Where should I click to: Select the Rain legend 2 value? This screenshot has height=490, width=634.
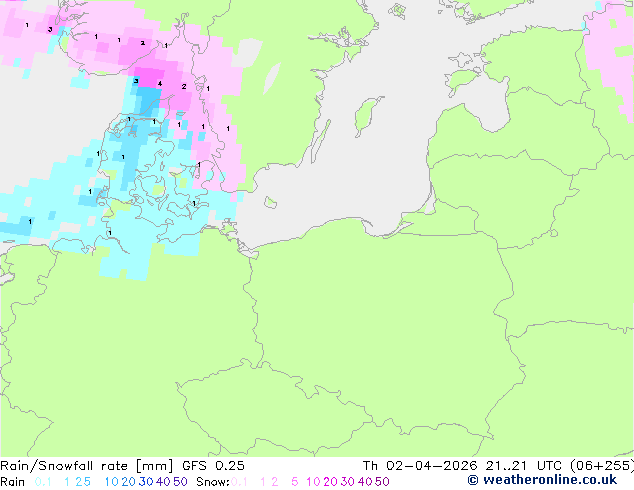(79, 482)
